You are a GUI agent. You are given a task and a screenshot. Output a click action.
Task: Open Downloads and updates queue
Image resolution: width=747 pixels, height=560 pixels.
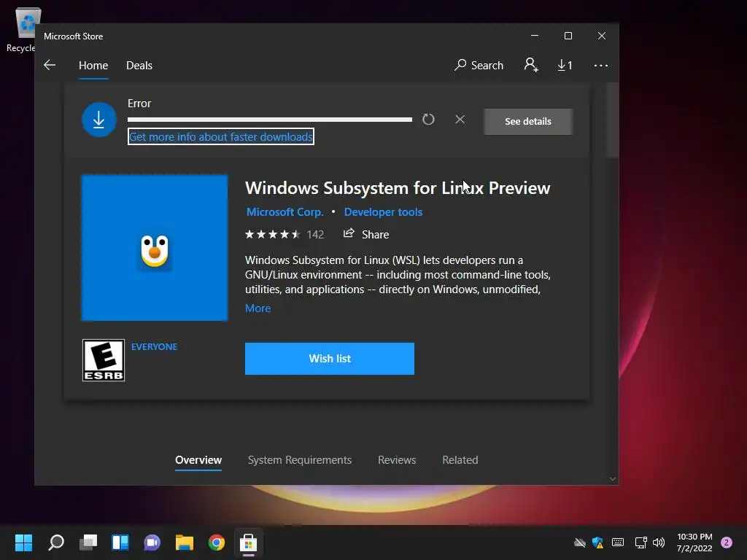(565, 65)
